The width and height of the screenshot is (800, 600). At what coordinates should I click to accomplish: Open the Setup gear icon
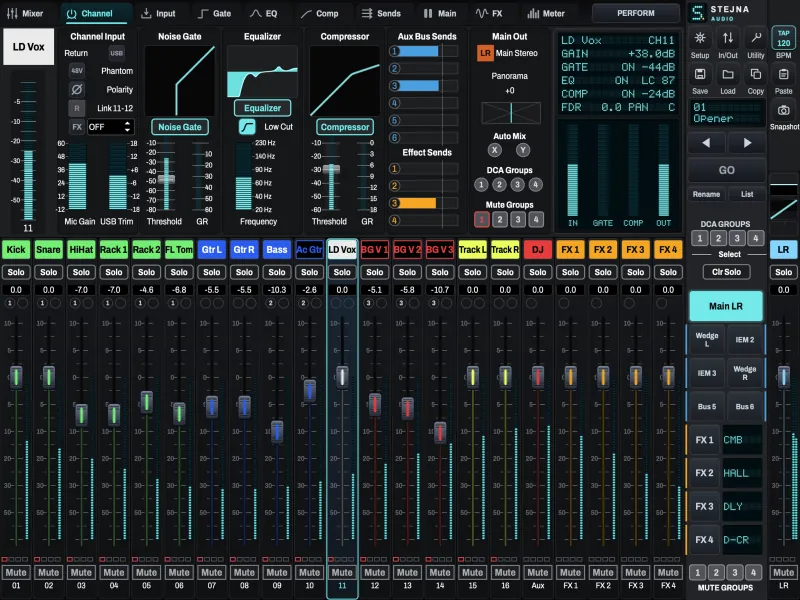699,38
